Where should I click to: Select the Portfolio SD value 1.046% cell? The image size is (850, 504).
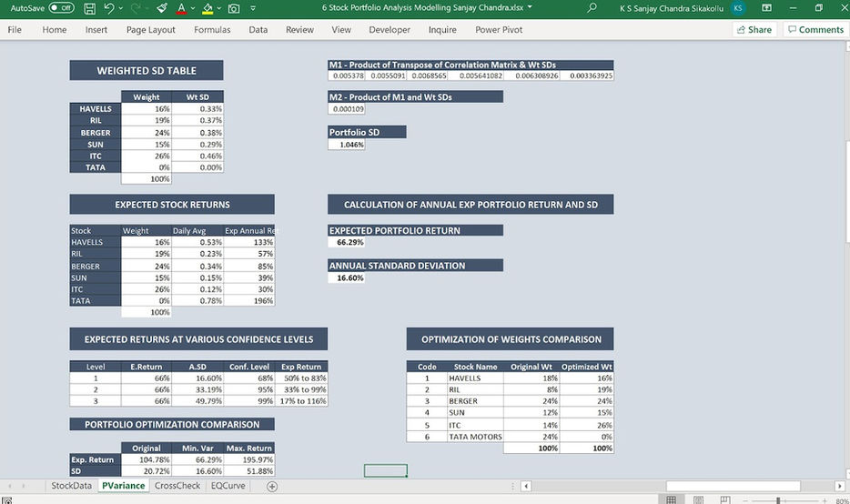click(347, 145)
